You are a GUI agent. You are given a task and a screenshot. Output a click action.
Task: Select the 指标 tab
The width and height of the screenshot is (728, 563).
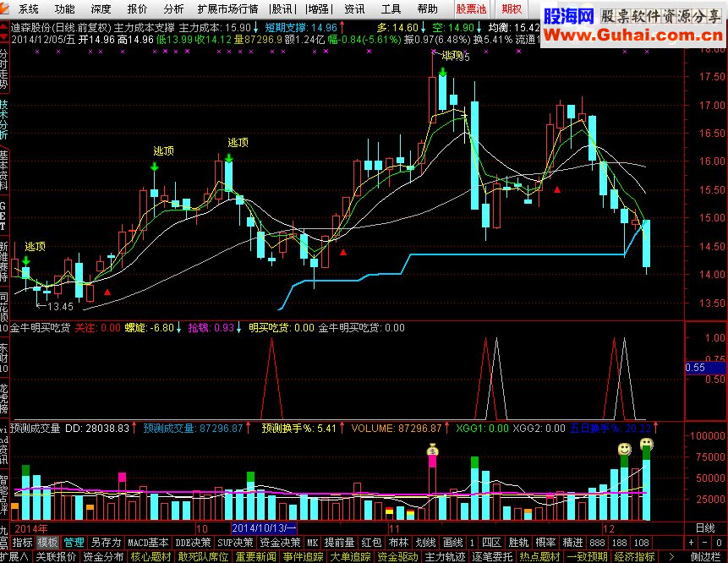(x=22, y=542)
